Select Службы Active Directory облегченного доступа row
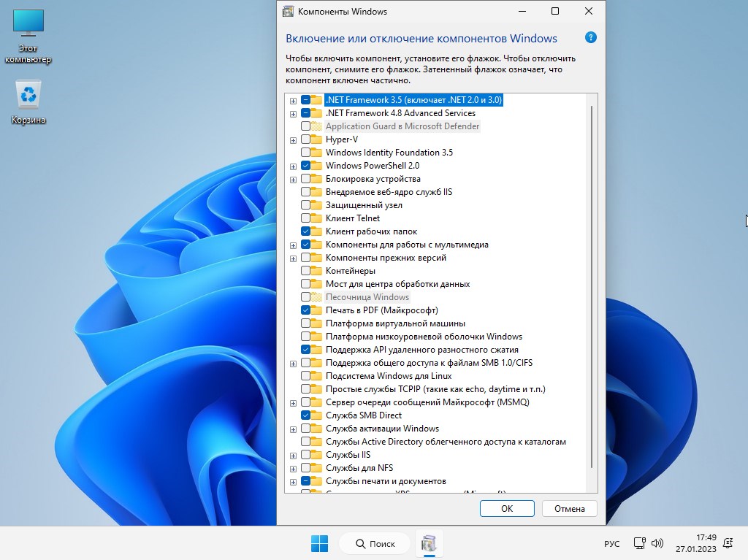Viewport: 748px width, 560px height. pyautogui.click(x=446, y=441)
